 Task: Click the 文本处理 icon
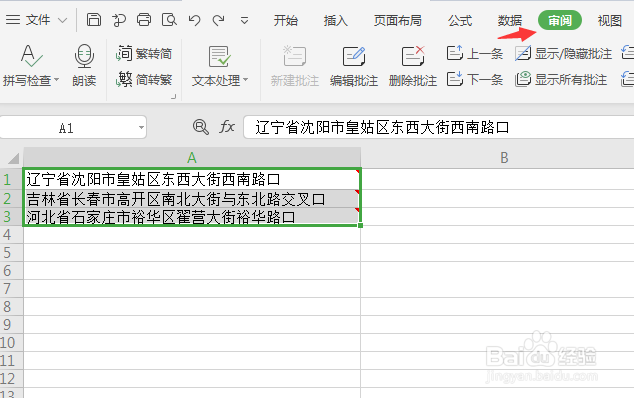pos(219,57)
